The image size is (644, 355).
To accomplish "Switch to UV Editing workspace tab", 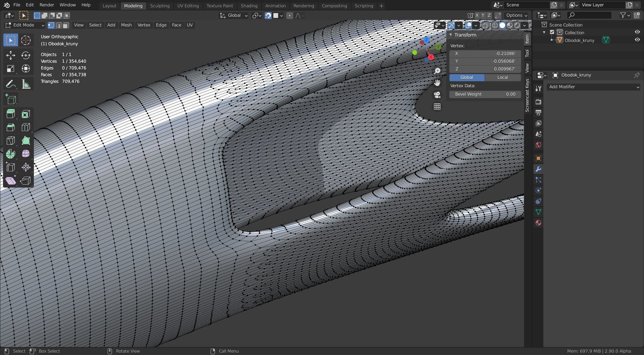I will pos(188,6).
